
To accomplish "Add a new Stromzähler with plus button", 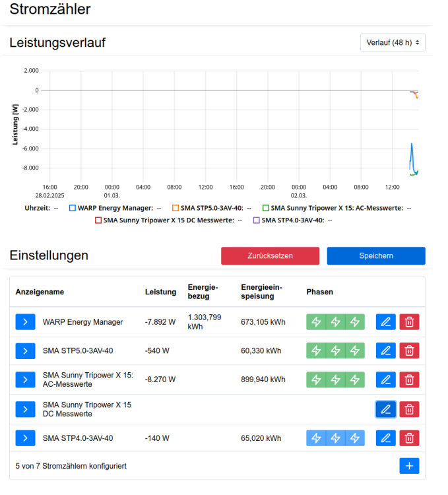I will tap(409, 466).
